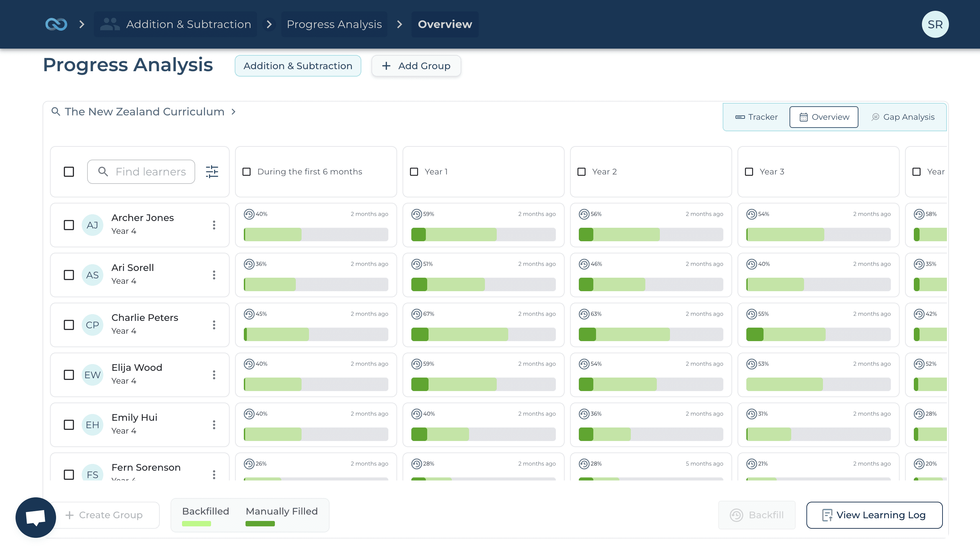Tick the select all learners checkbox
The width and height of the screenshot is (980, 552).
tap(69, 172)
